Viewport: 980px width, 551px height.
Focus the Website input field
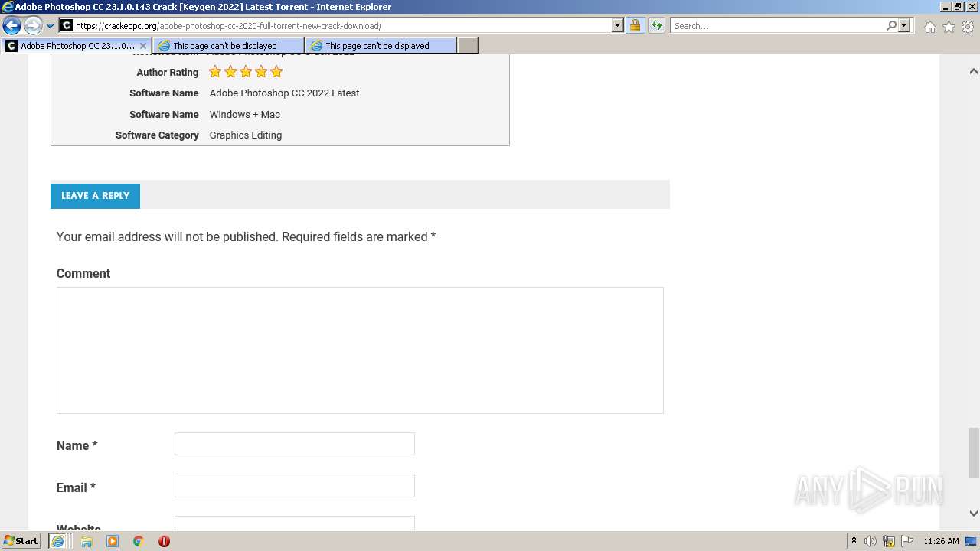(x=295, y=523)
